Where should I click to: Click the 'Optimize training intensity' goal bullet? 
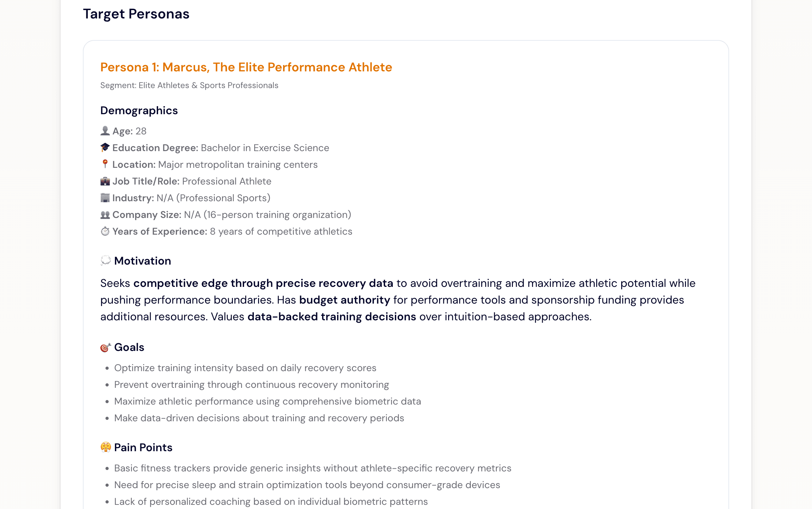click(x=245, y=368)
